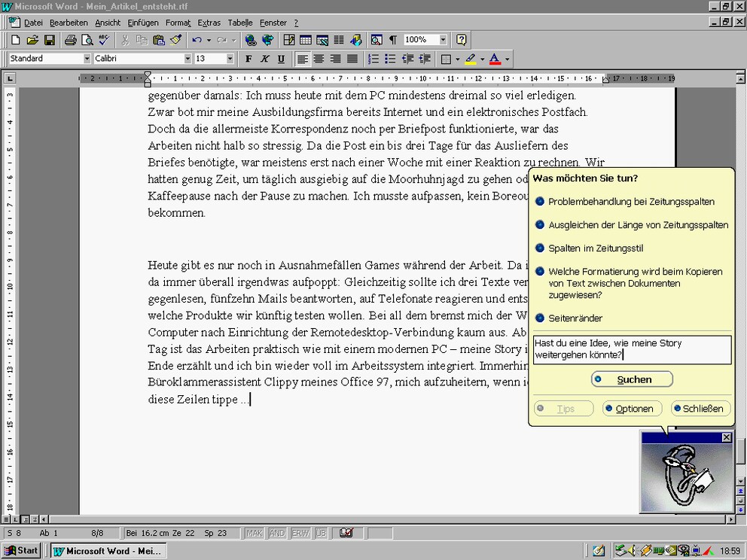Click the horizontal scrollbar track
This screenshot has width=747, height=560.
point(389,519)
